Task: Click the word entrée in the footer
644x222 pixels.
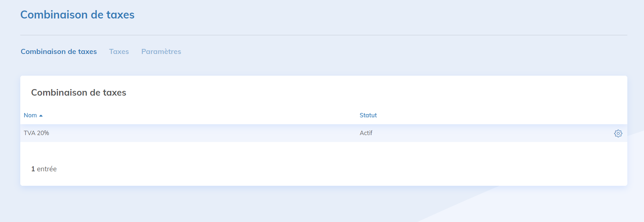Action: (x=47, y=169)
